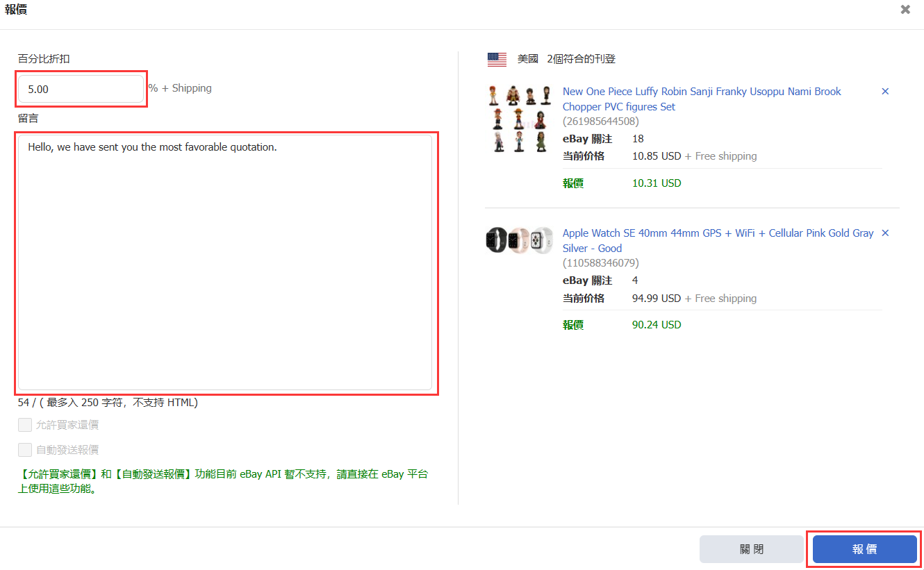Click the 250-character limit counter text
Viewport: 924px width, 570px height.
tap(108, 403)
